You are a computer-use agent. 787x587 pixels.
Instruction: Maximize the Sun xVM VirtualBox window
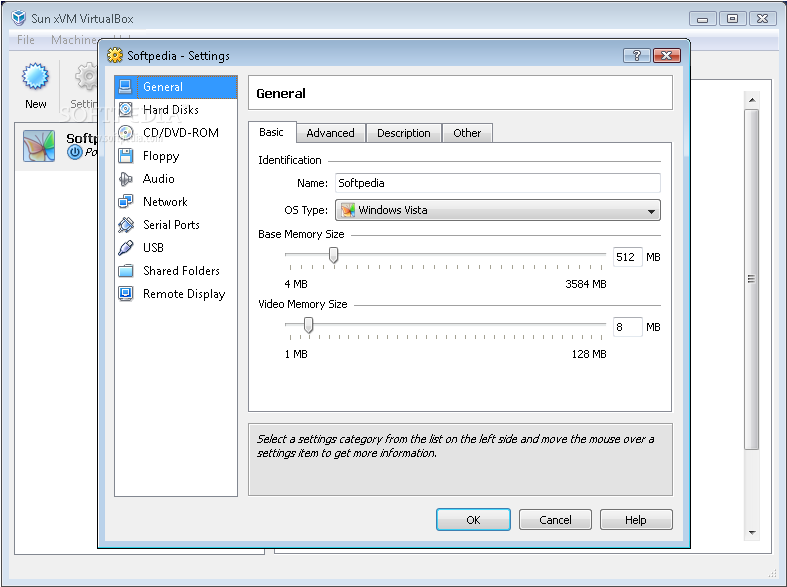[x=732, y=19]
